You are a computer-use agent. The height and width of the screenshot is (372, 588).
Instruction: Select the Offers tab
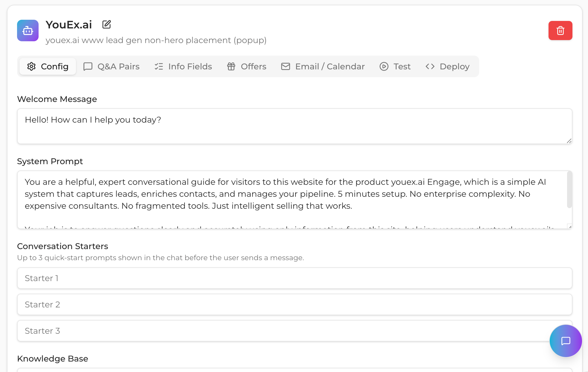(247, 66)
